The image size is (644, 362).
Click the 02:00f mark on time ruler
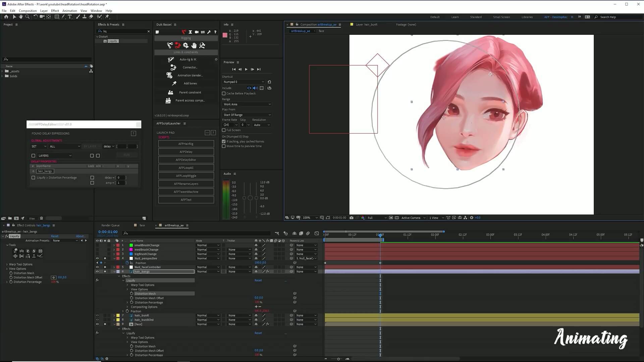(435, 235)
